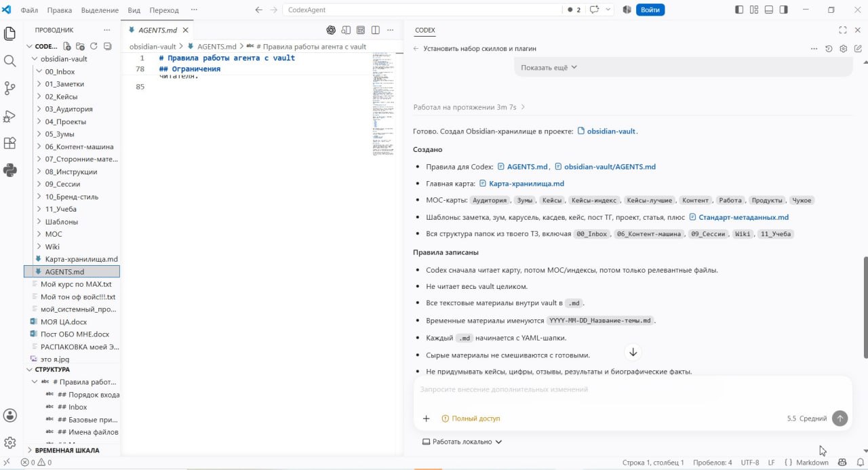This screenshot has width=868, height=470.
Task: Open the notifications bell in status bar
Action: 860,463
